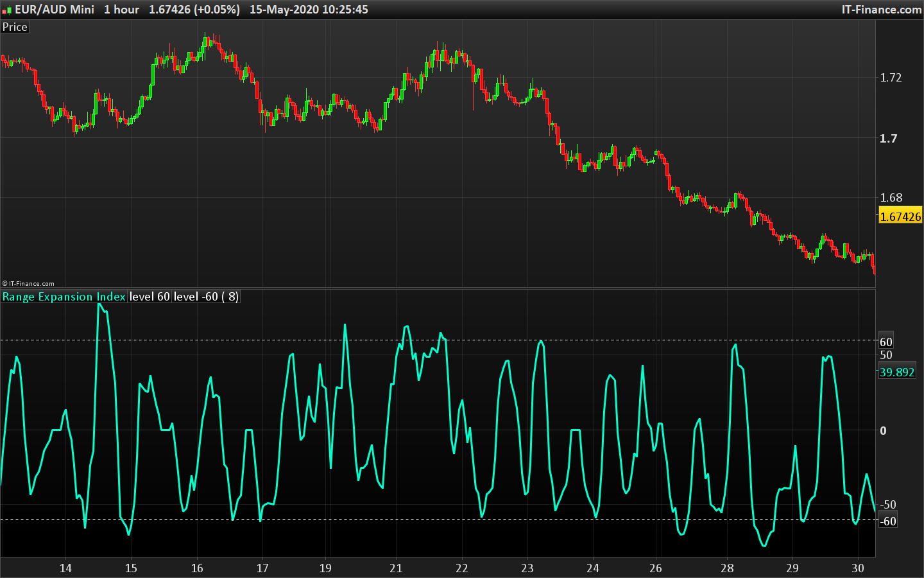Click the 60 label on indicator scale
Viewport: 924px width, 578px height.
click(x=887, y=341)
